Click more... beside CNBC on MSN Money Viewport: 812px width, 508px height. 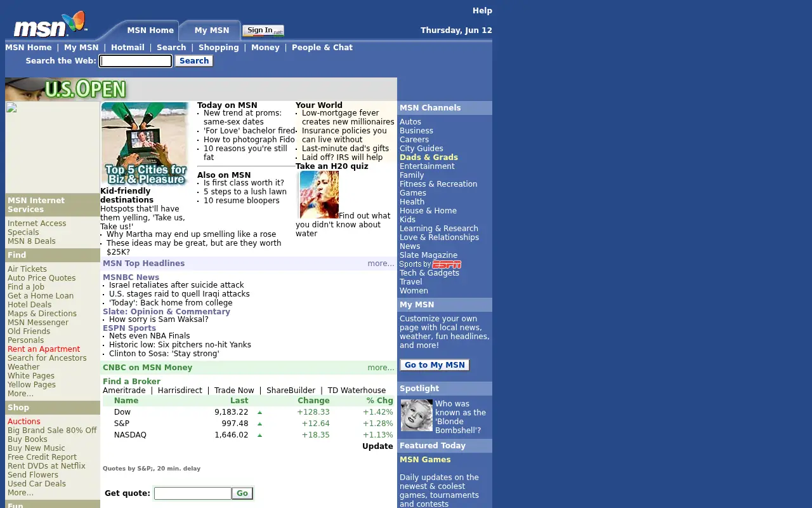click(381, 368)
